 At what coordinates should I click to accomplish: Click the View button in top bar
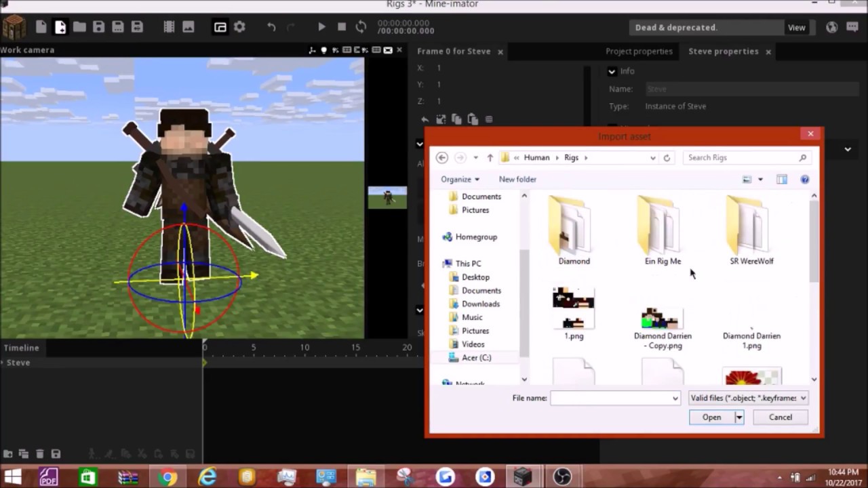[x=796, y=28]
